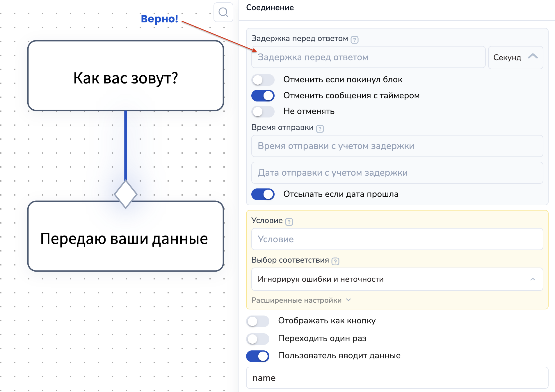
Task: Click the search magnifier icon on canvas
Action: 223,12
